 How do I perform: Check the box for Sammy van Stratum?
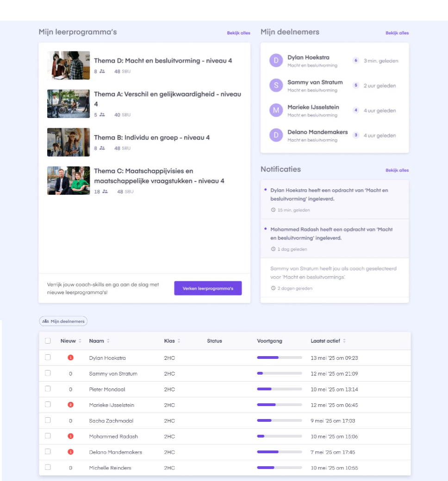click(48, 373)
